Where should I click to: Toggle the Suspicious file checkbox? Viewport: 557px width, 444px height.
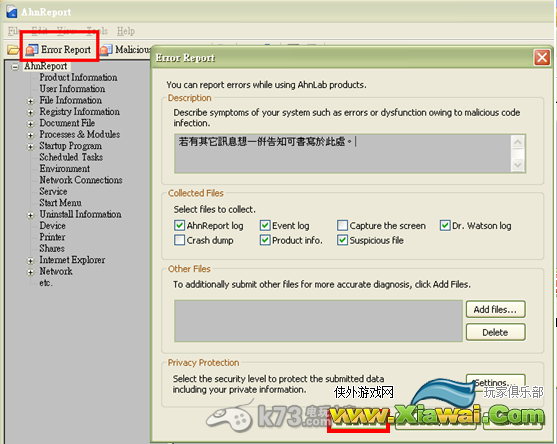pyautogui.click(x=342, y=240)
